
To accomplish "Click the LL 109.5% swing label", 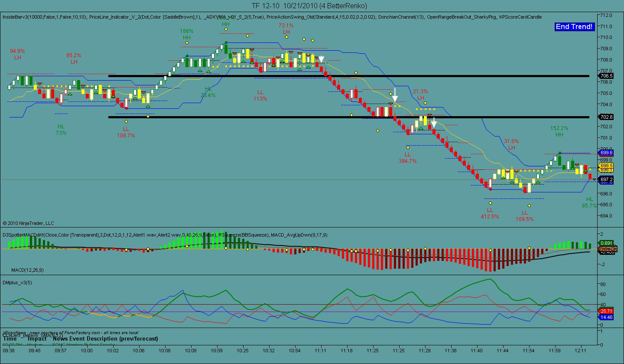I will 524,216.
